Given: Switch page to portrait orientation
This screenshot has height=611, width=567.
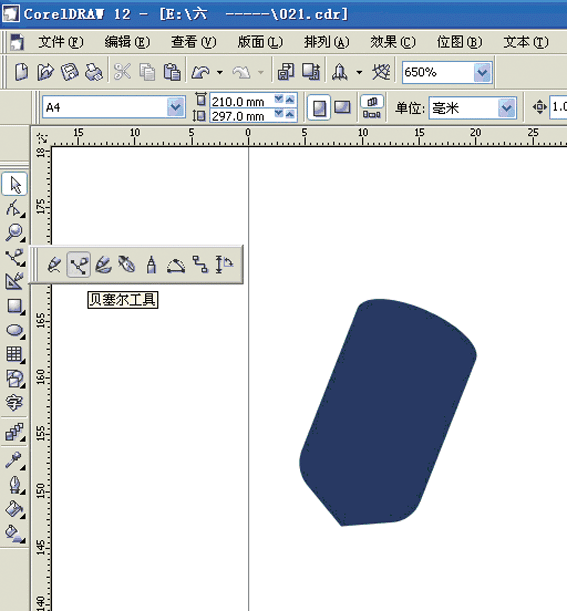Looking at the screenshot, I should (x=319, y=107).
